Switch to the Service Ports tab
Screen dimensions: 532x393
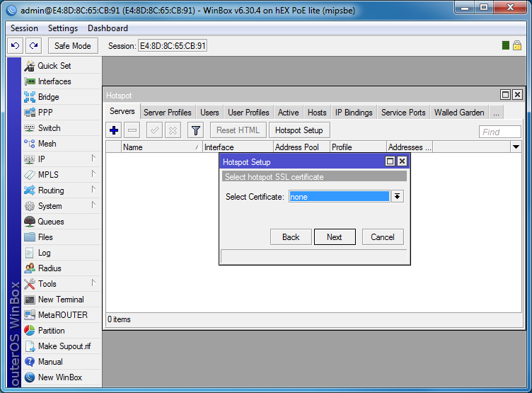click(x=403, y=113)
